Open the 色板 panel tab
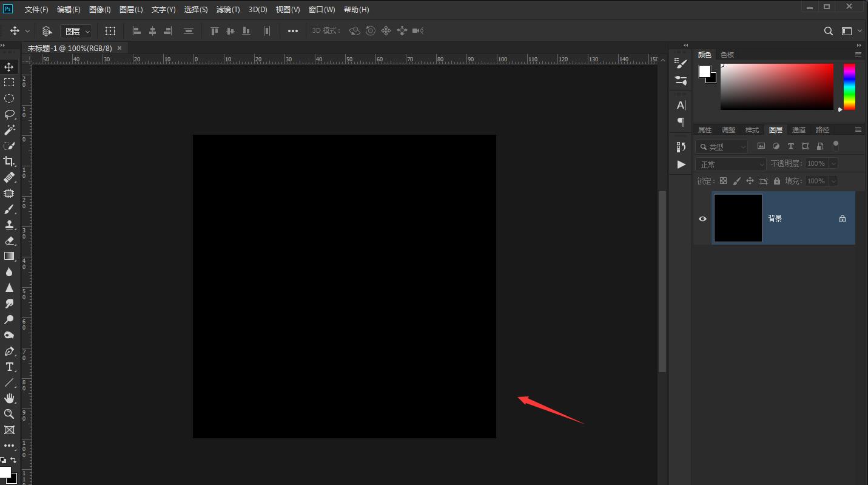This screenshot has height=485, width=868. coord(727,55)
